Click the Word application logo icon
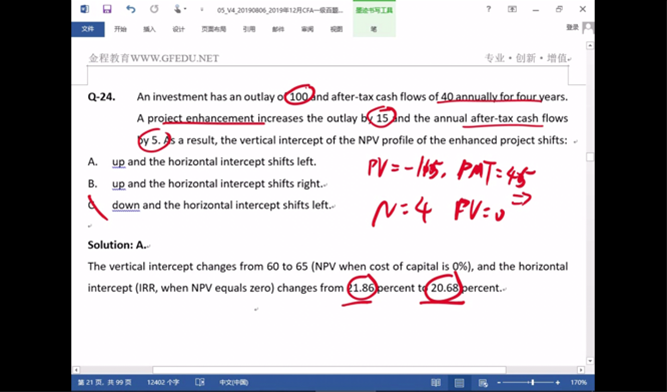Screen dimensions: 667x392 [85, 9]
